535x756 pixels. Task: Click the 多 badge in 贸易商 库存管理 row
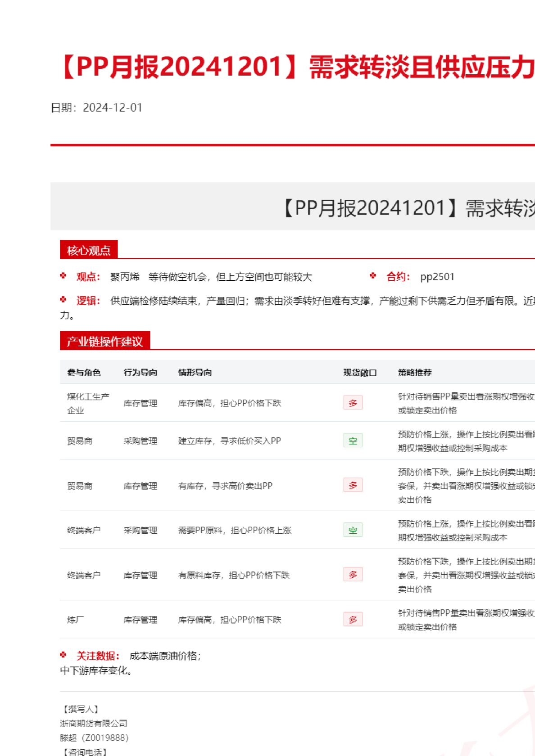353,485
